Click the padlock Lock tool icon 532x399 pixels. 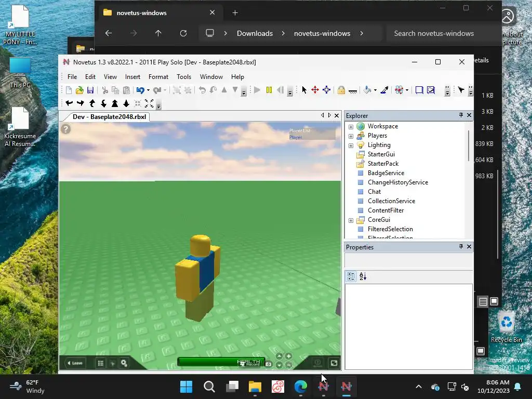point(341,90)
